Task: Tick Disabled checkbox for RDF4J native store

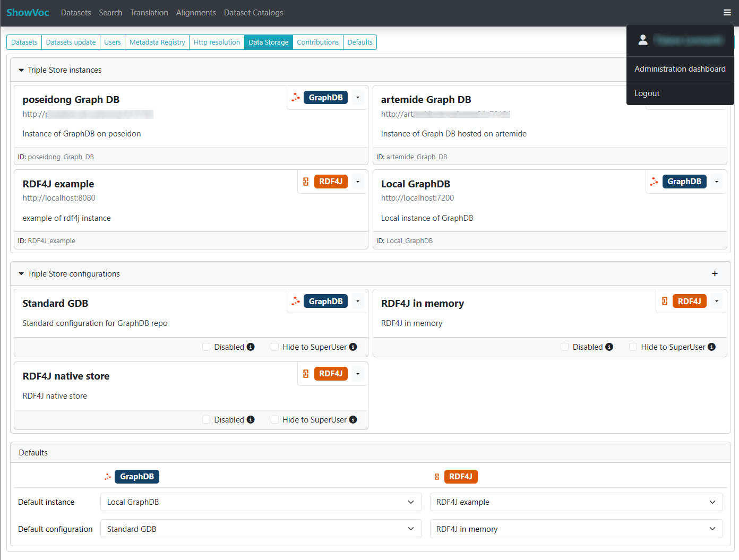Action: point(207,420)
